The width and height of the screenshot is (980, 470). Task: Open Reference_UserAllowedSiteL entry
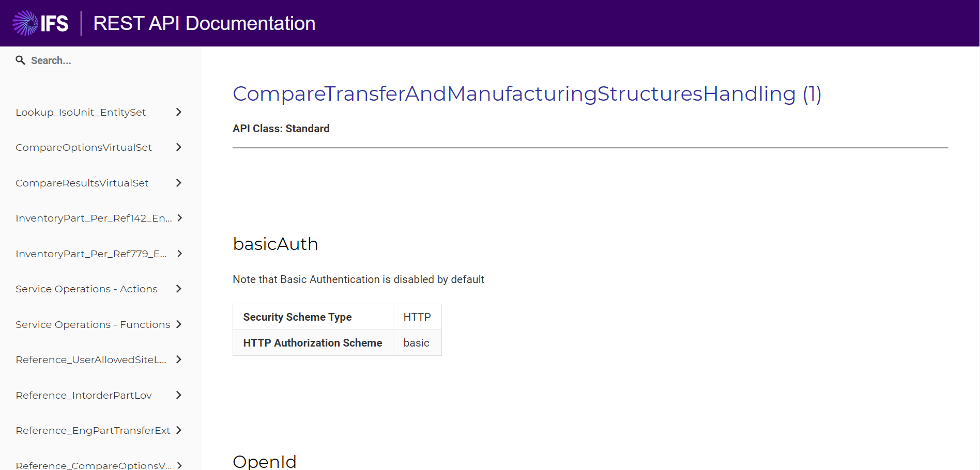(x=90, y=359)
